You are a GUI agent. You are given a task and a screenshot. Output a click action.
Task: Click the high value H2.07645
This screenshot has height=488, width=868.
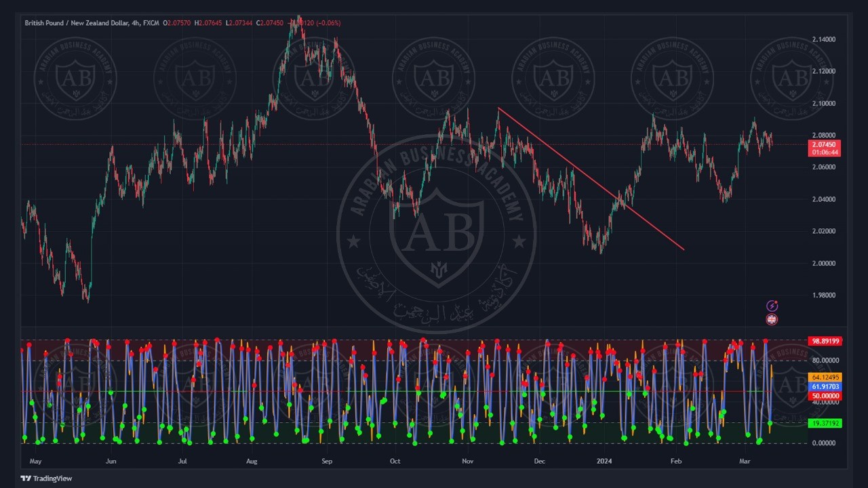[208, 23]
